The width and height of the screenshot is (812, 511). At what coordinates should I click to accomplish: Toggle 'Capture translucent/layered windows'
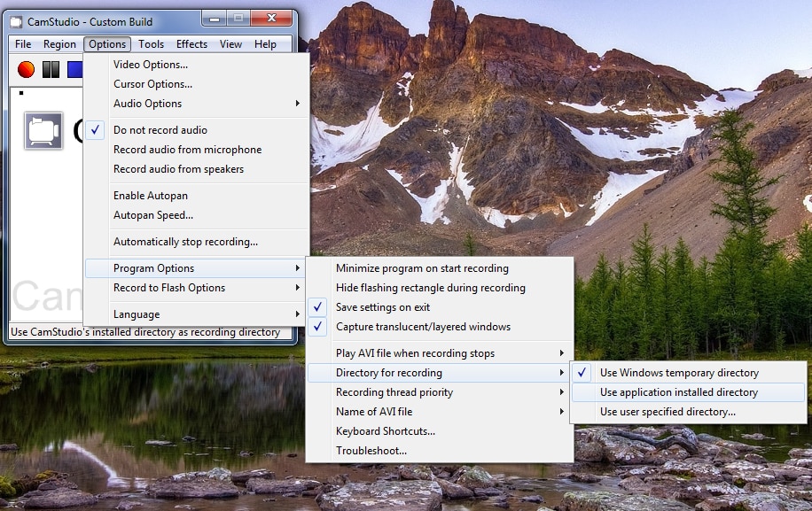point(423,327)
